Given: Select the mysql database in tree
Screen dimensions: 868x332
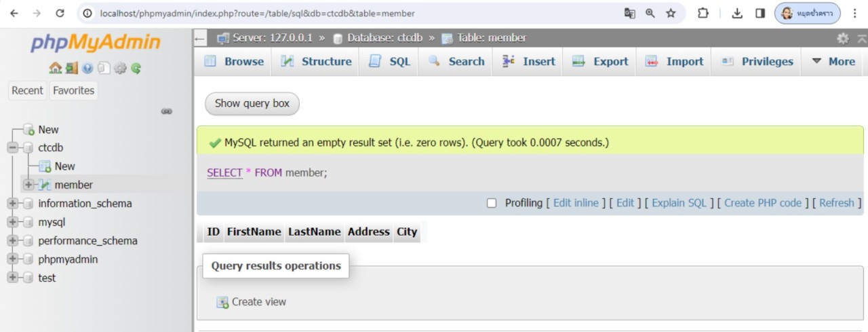Looking at the screenshot, I should click(x=52, y=222).
